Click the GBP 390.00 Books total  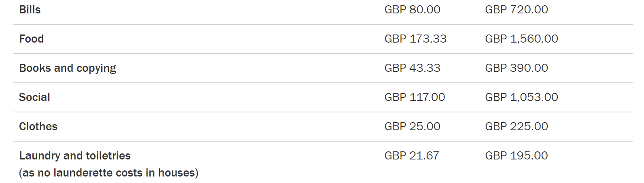point(516,68)
